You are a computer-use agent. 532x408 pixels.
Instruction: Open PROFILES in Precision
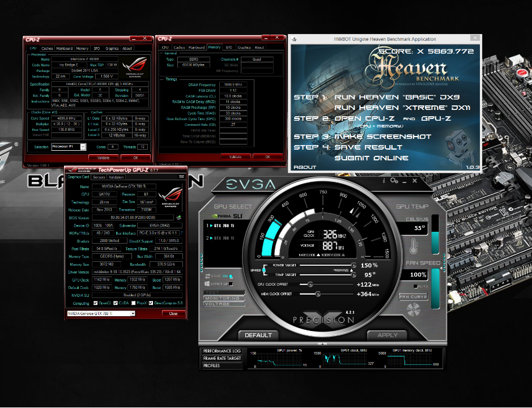(x=222, y=365)
